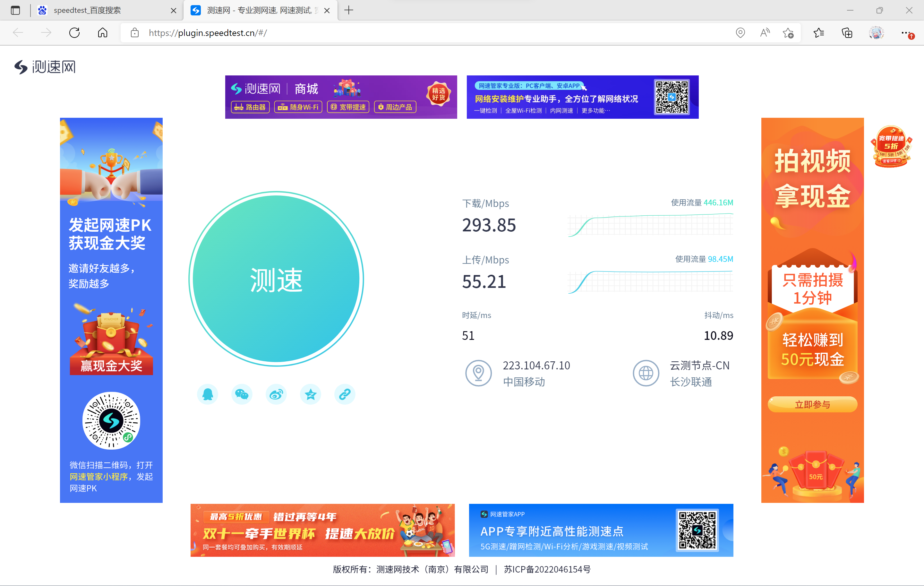Click the 精选好货 badge
The image size is (924, 586).
[438, 94]
